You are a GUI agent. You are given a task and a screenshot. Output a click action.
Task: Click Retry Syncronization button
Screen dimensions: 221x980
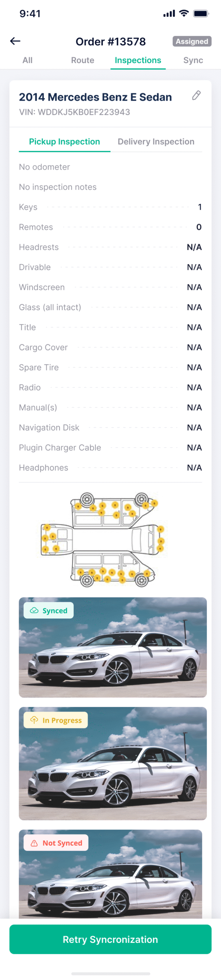(110, 939)
